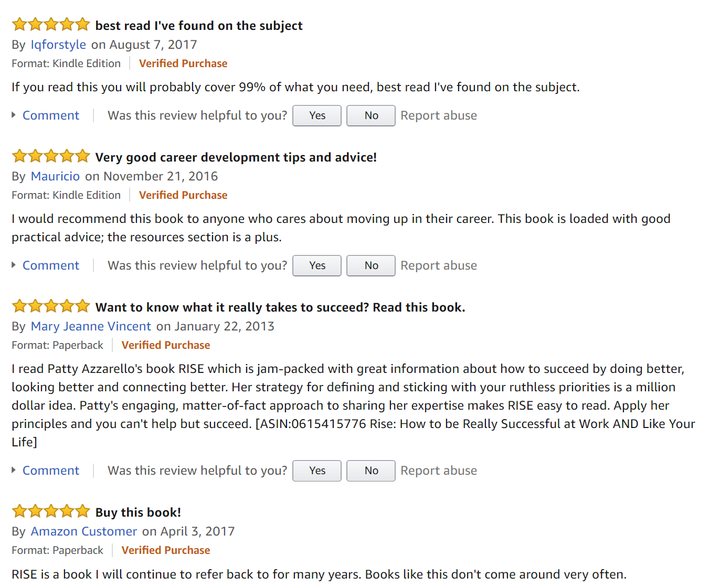Click Yes for Mary Jeanne Vincent's review

(x=317, y=471)
